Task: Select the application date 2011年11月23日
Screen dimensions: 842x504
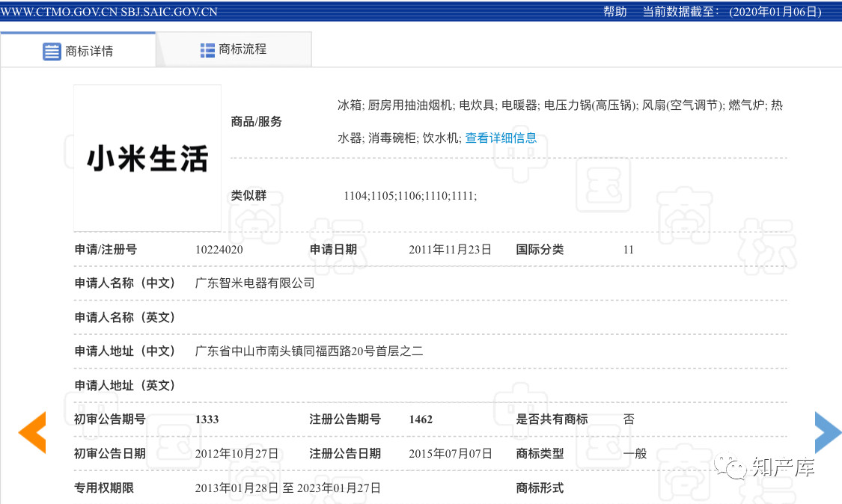Action: point(450,250)
